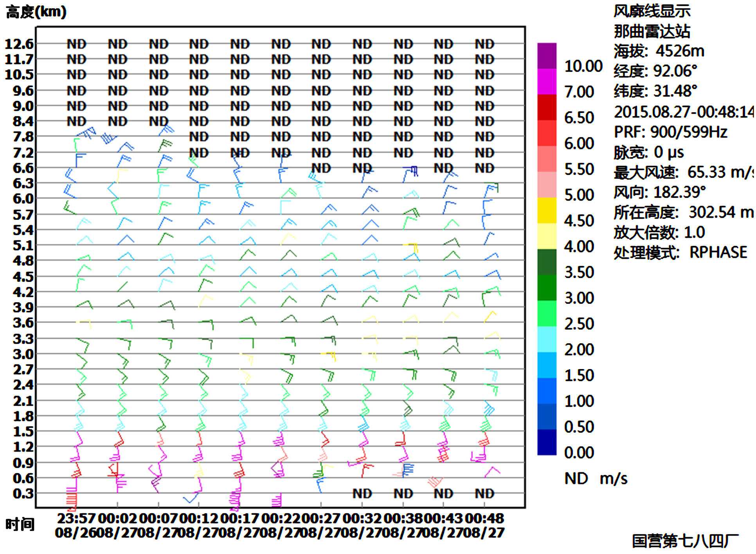Click the 00:48 time label
Viewport: 756px width, 554px height.
(484, 518)
